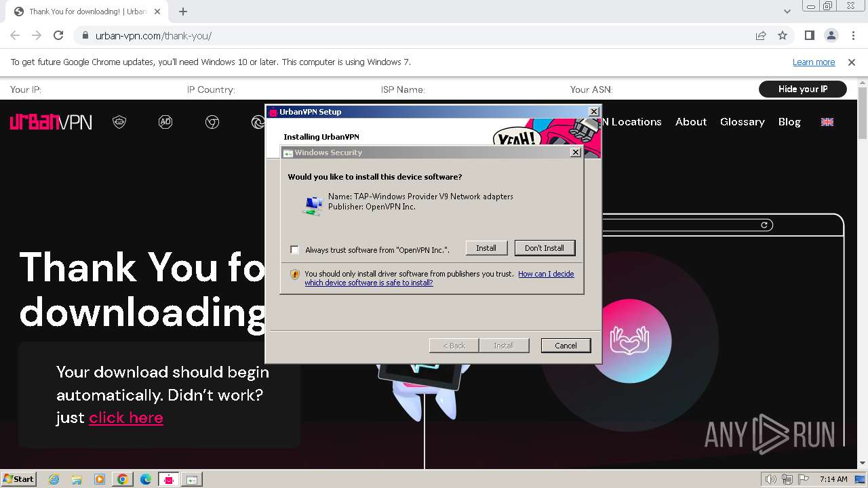The width and height of the screenshot is (868, 488).
Task: Switch to Chrome in taskbar
Action: point(123,479)
